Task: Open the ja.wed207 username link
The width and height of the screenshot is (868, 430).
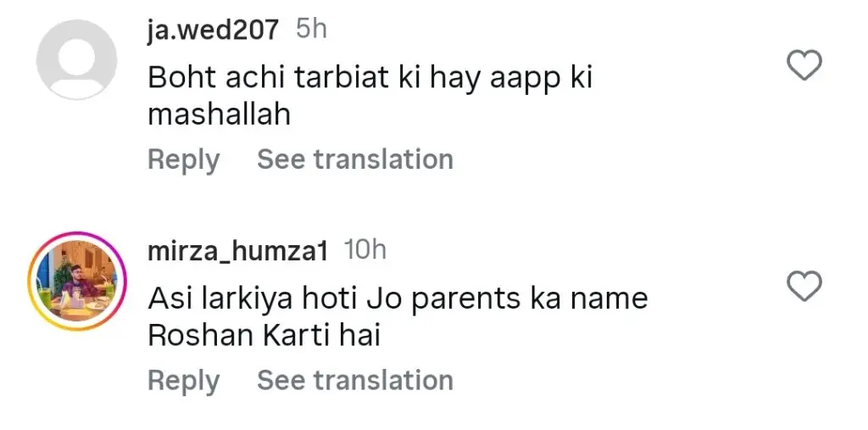Action: 213,30
